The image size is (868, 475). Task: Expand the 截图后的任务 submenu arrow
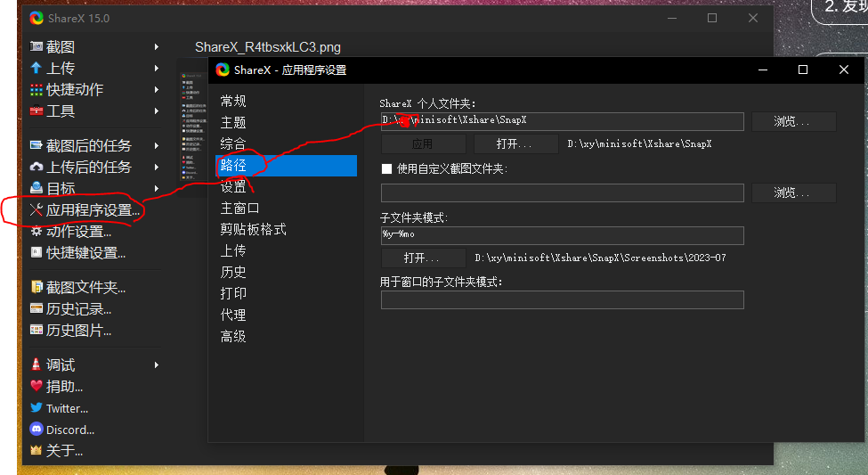point(157,146)
